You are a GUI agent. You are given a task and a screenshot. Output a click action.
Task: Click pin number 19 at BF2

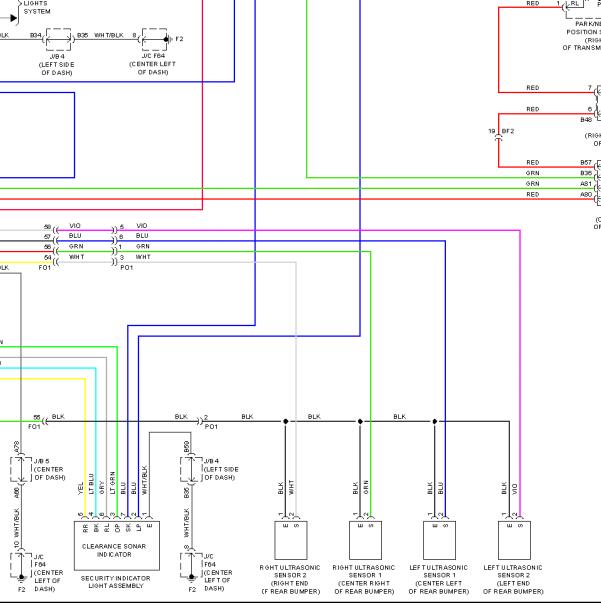492,131
